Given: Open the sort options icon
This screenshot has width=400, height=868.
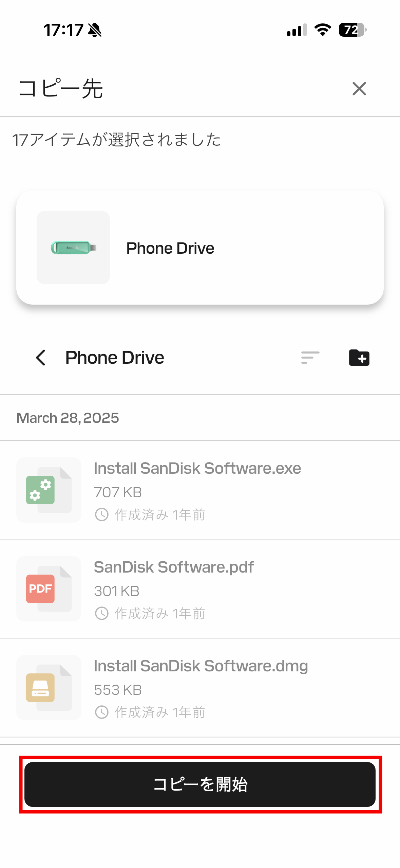Looking at the screenshot, I should click(x=310, y=358).
